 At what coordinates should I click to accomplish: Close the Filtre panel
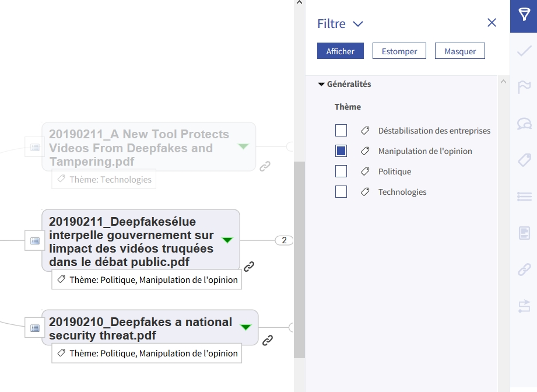[x=492, y=23]
